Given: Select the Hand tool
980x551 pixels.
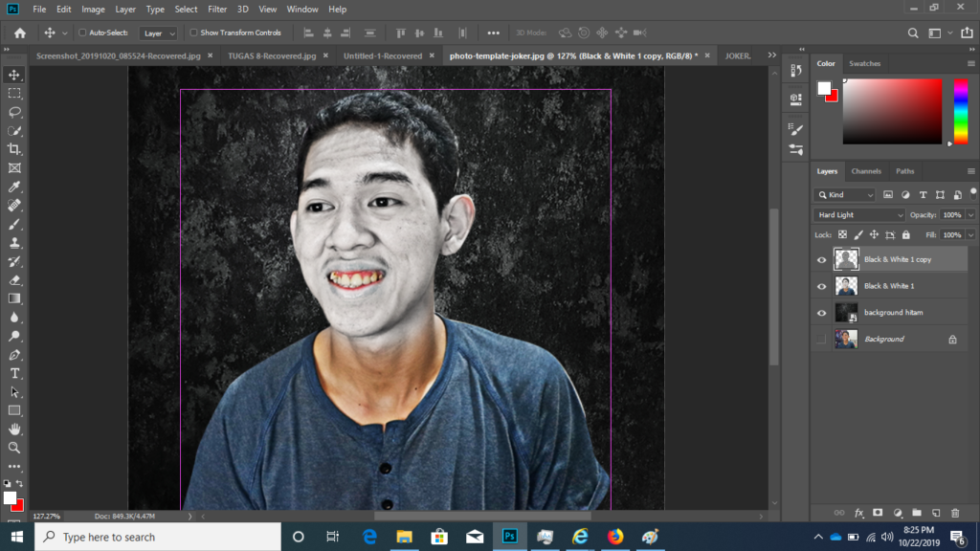Looking at the screenshot, I should coord(14,430).
